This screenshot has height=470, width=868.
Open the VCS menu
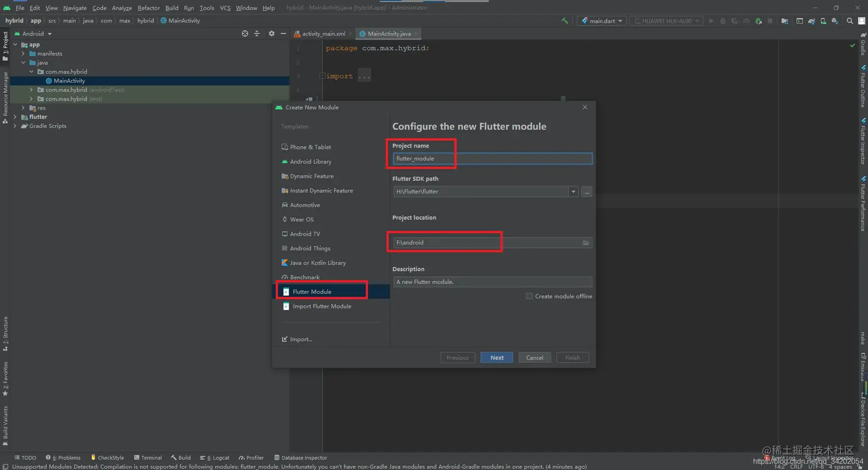click(x=225, y=8)
